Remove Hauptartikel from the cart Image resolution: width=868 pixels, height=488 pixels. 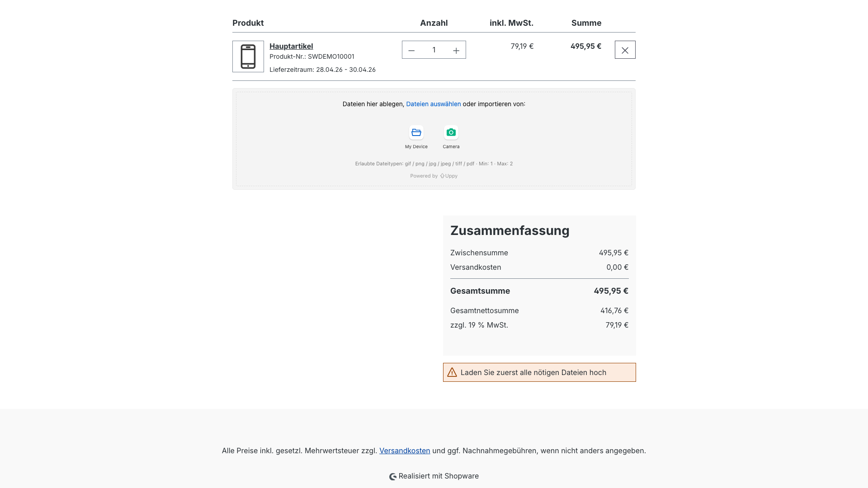tap(625, 50)
